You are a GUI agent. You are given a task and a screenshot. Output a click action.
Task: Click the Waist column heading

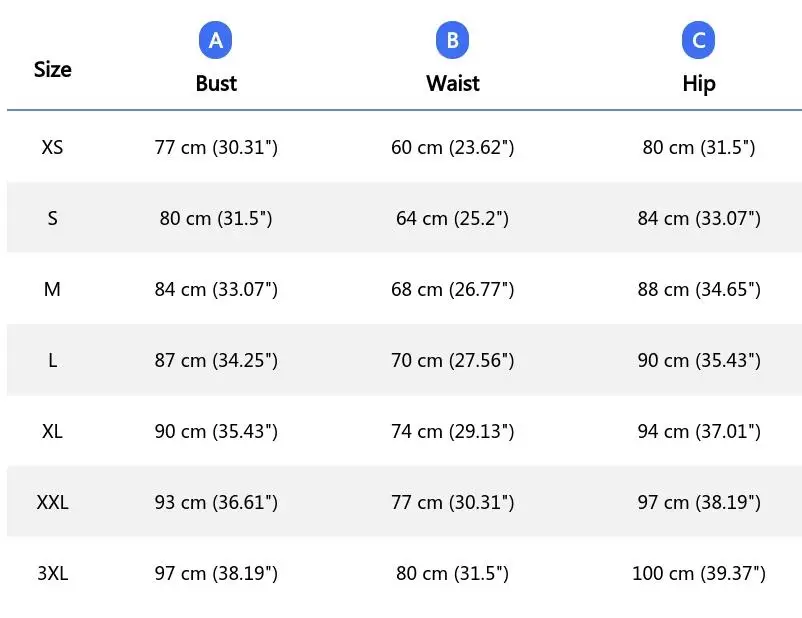tap(452, 83)
